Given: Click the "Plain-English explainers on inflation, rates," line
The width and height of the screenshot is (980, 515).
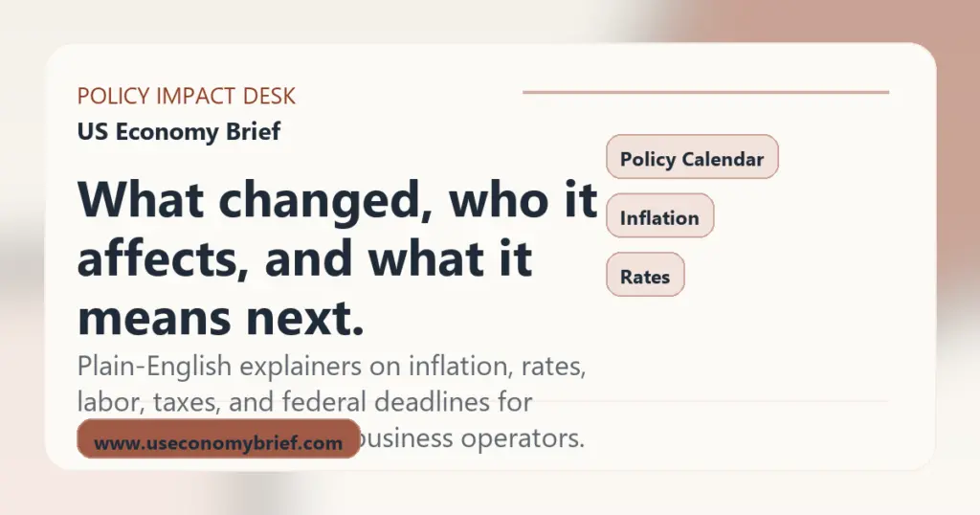Looking at the screenshot, I should pyautogui.click(x=324, y=366).
